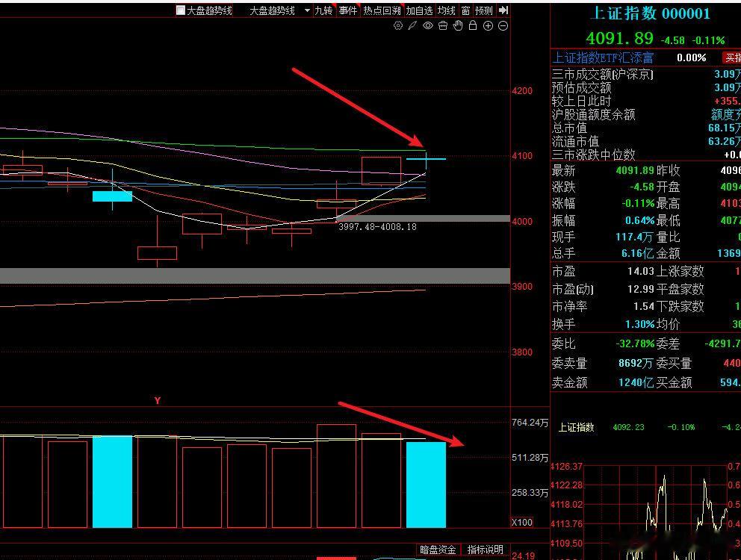Viewport: 741px width, 560px height.
Task: Click the 市盈 value 14.03
Action: (641, 271)
